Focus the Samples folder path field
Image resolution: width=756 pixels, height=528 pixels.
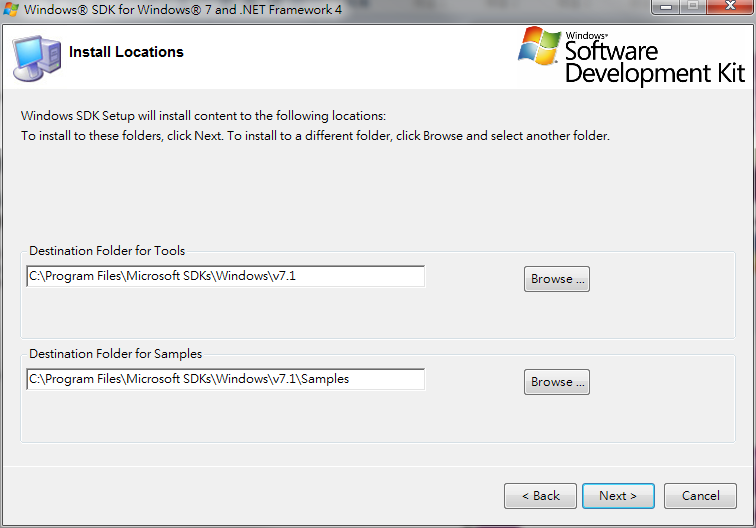pyautogui.click(x=226, y=379)
